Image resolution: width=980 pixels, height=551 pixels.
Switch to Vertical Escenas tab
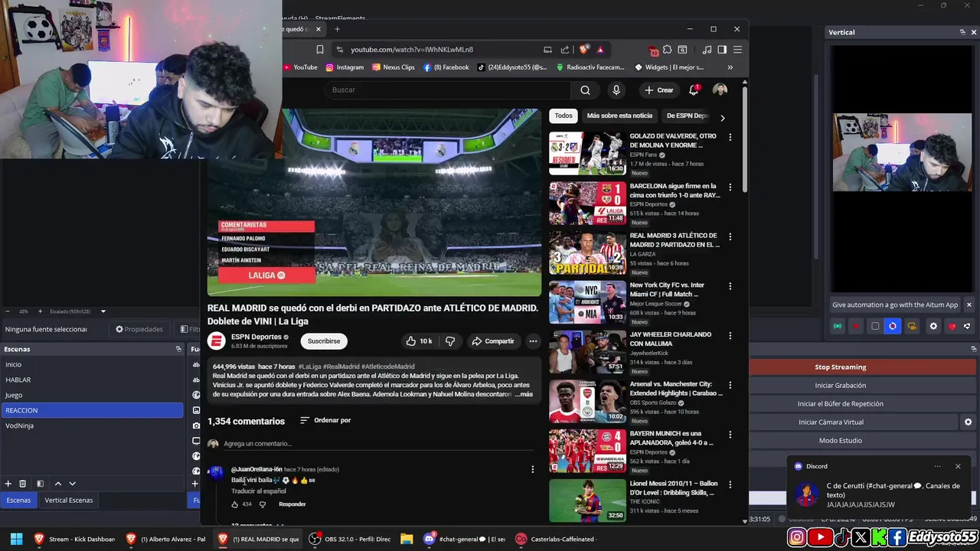click(69, 500)
